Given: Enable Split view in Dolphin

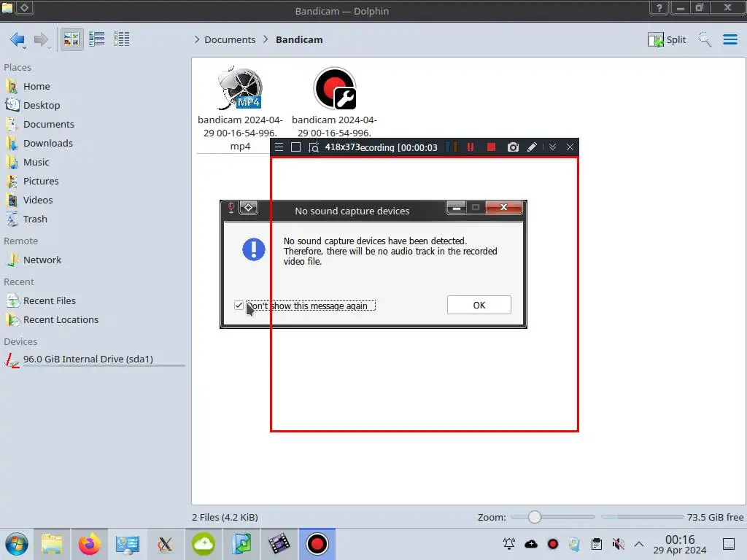Looking at the screenshot, I should pos(667,39).
